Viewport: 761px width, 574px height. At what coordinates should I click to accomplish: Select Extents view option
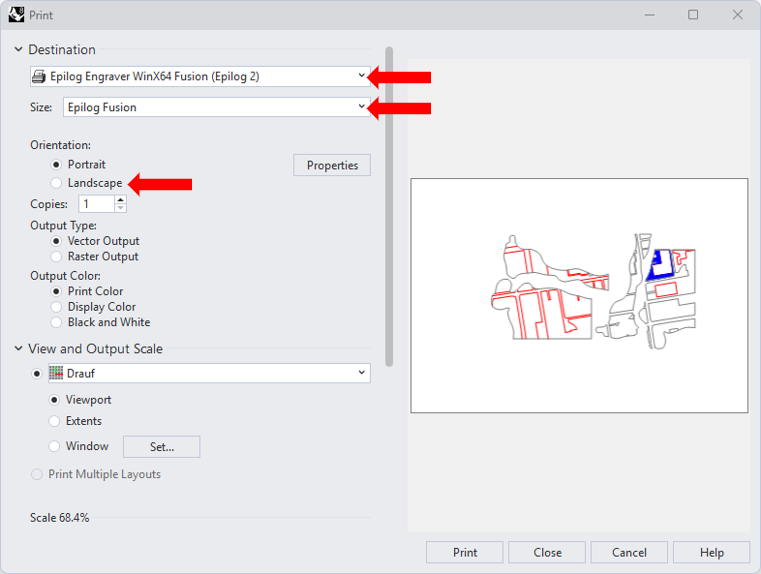click(55, 421)
